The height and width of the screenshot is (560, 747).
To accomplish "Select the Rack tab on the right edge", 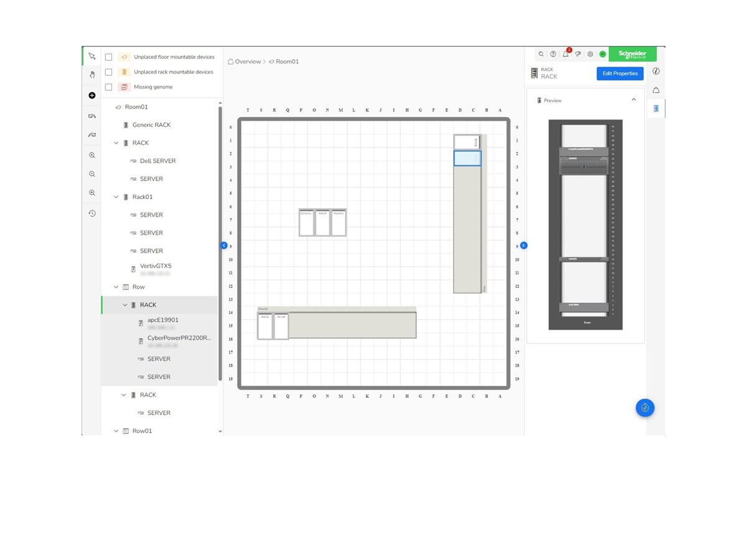I will (655, 108).
